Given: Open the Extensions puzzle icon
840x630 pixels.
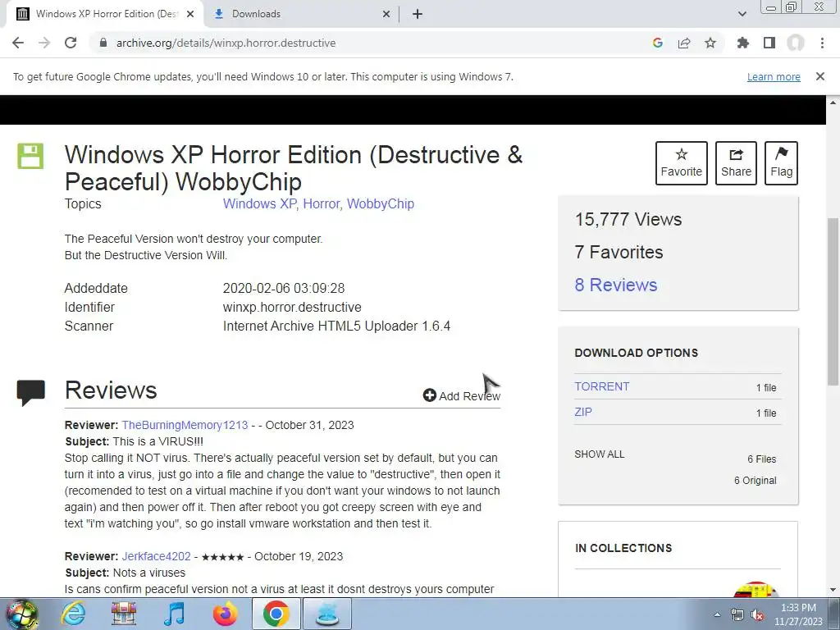Looking at the screenshot, I should coord(743,43).
